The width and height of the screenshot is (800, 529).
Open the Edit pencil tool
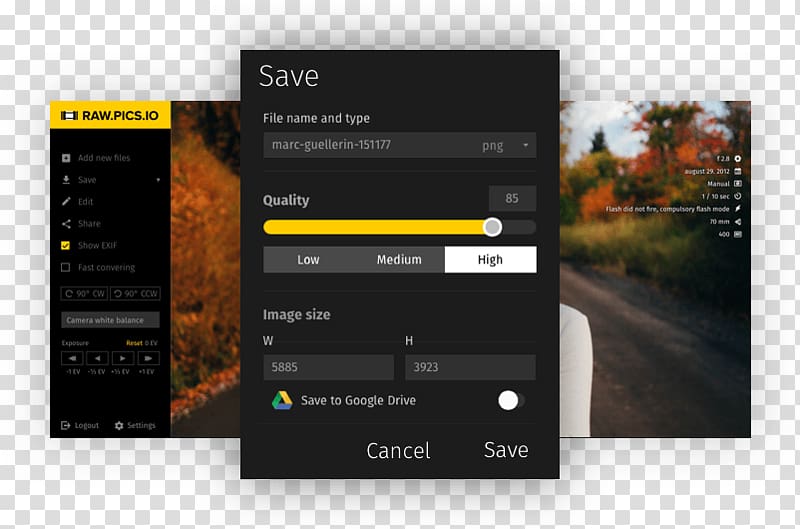66,201
